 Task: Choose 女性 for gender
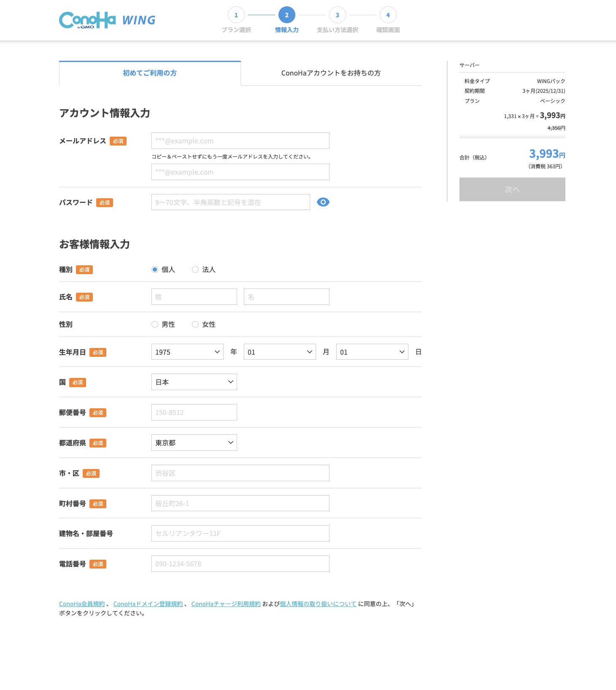click(195, 324)
